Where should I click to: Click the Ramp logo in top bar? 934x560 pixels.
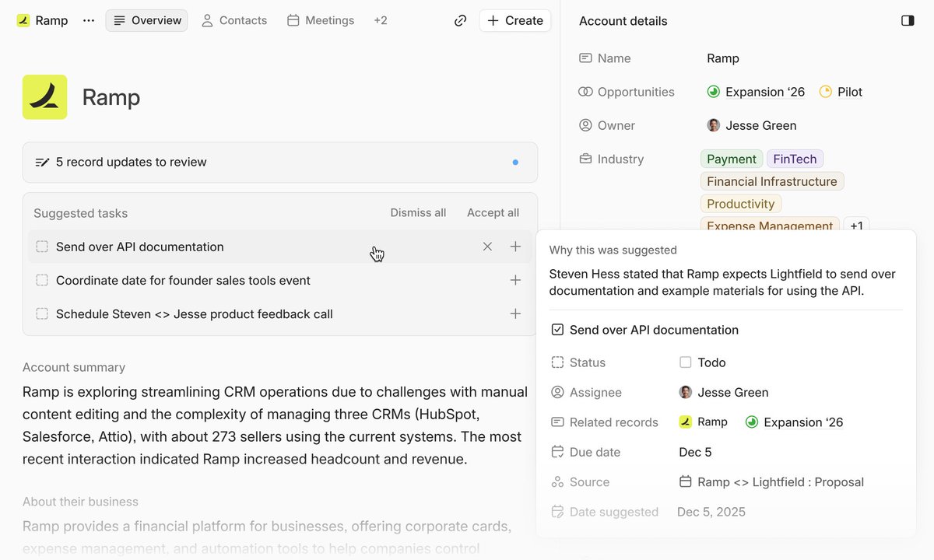click(23, 20)
